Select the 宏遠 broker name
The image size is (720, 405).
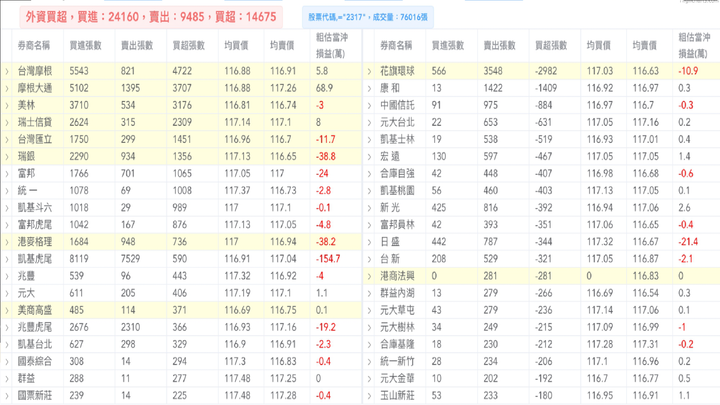[390, 157]
